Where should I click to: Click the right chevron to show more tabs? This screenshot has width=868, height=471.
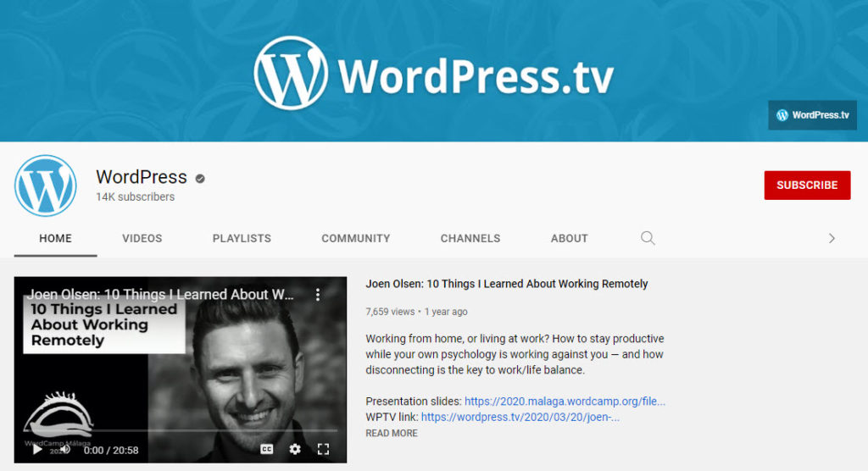click(x=832, y=238)
